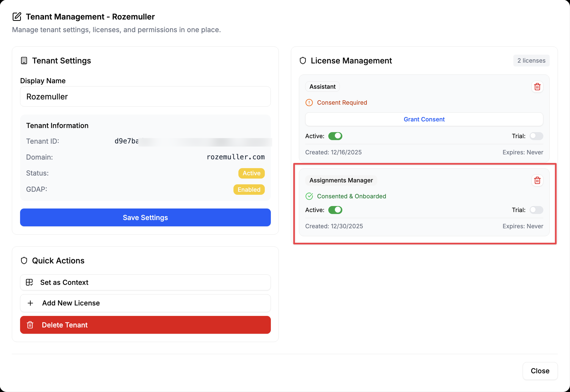The height and width of the screenshot is (392, 570).
Task: Select the Display Name input field
Action: tap(145, 96)
